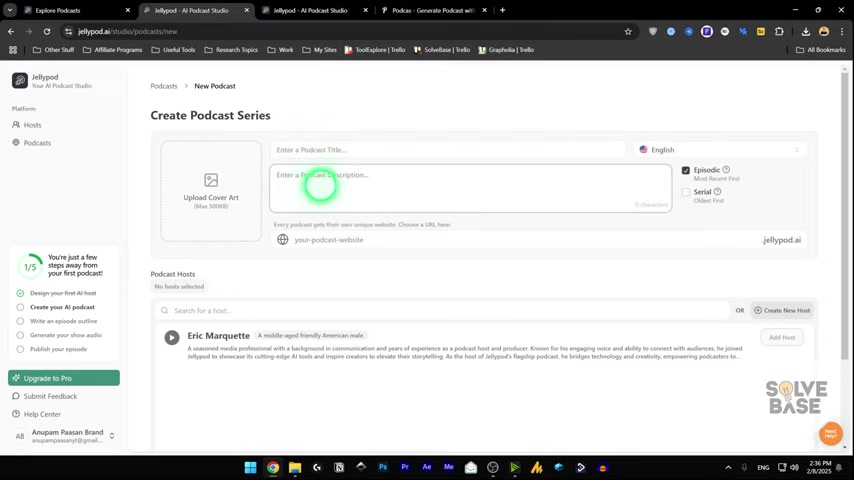
Task: Bookmark this page with the star
Action: (x=628, y=32)
